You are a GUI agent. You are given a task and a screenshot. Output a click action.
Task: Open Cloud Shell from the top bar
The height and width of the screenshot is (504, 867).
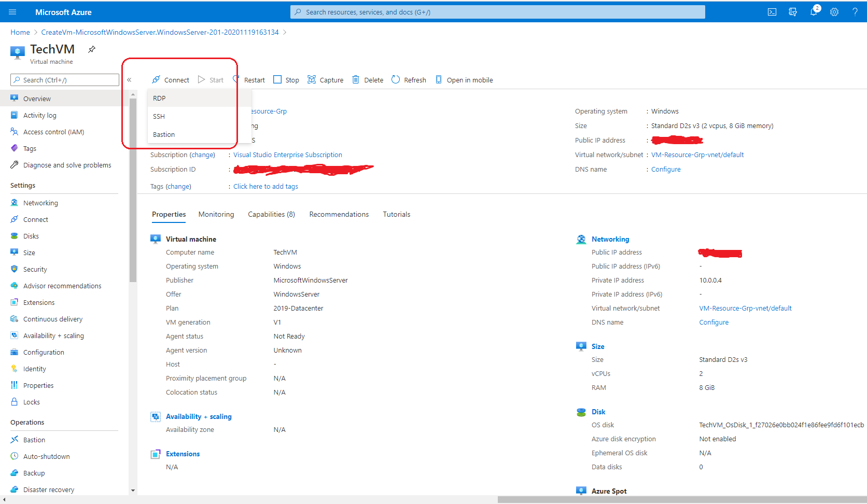[772, 12]
